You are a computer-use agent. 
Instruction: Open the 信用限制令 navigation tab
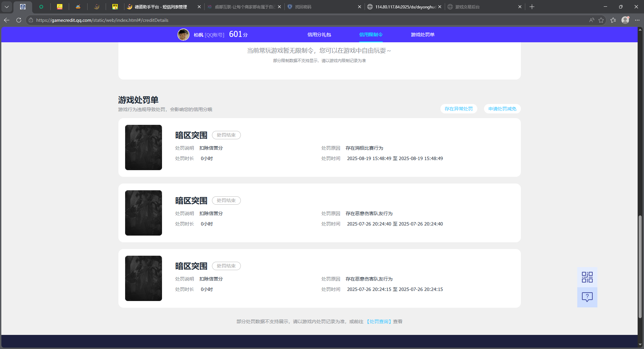(x=371, y=35)
